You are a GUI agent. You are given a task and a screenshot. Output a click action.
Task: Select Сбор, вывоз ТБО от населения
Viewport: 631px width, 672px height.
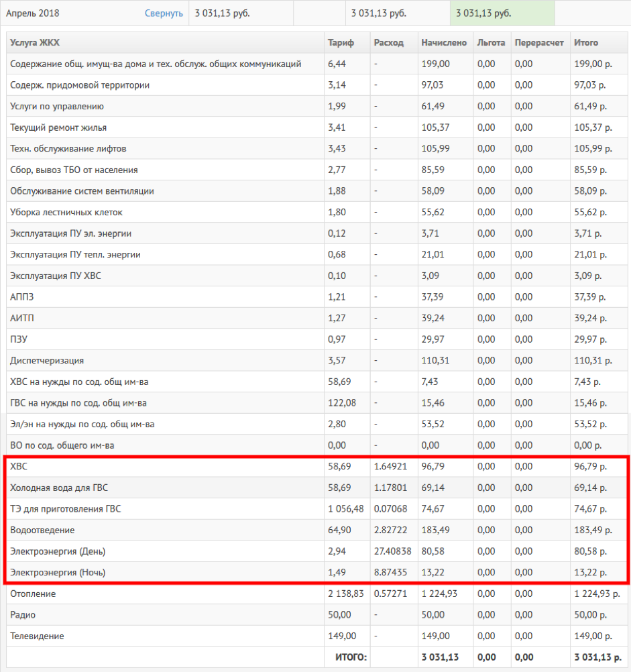click(x=317, y=170)
